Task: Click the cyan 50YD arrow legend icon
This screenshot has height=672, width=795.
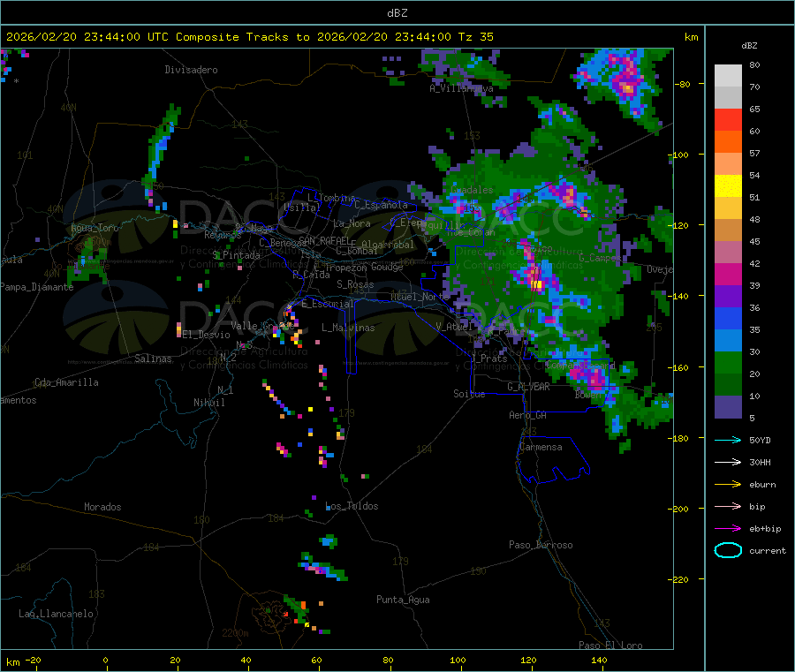Action: (x=728, y=440)
